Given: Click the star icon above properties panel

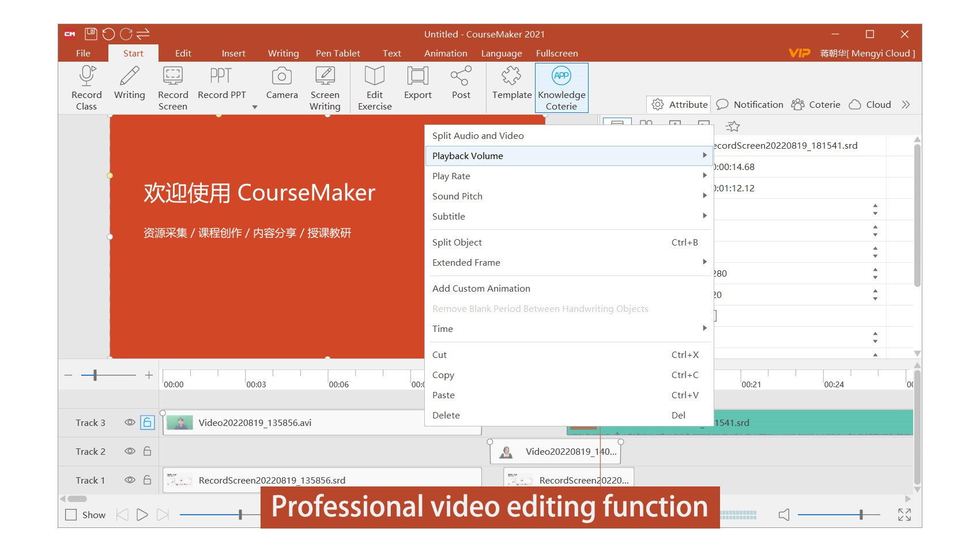Looking at the screenshot, I should click(x=733, y=126).
